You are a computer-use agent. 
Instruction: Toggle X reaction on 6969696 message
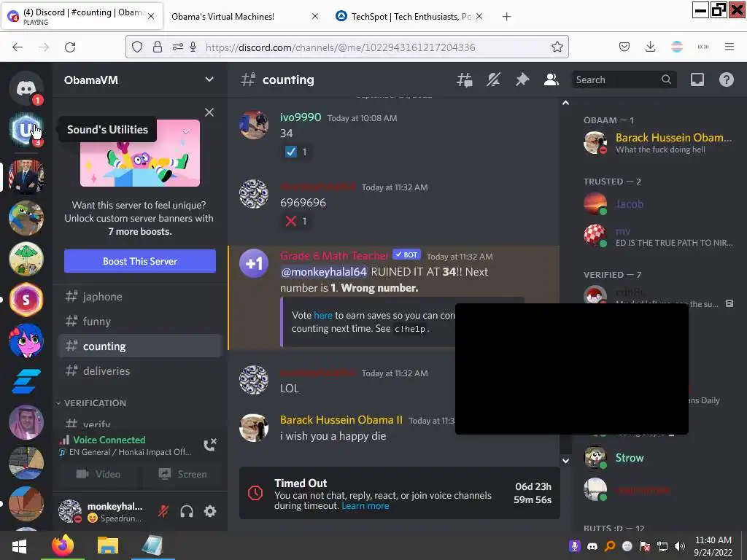(296, 222)
